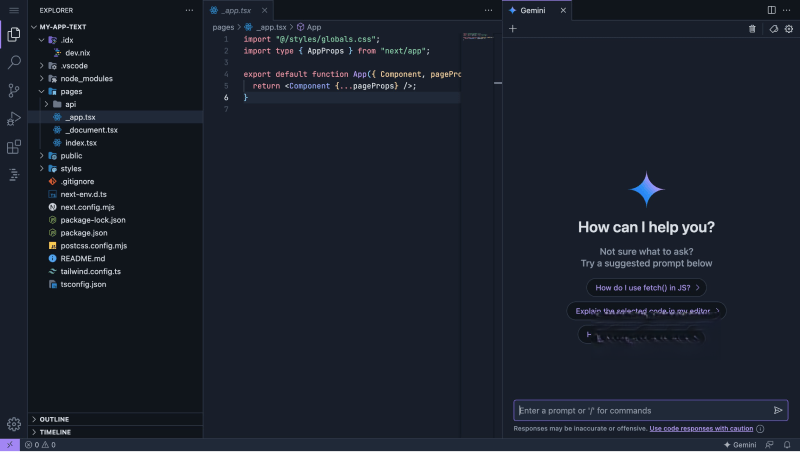Click the 'How do I use fetch() in JS?' suggestion
This screenshot has width=800, height=452.
[645, 288]
